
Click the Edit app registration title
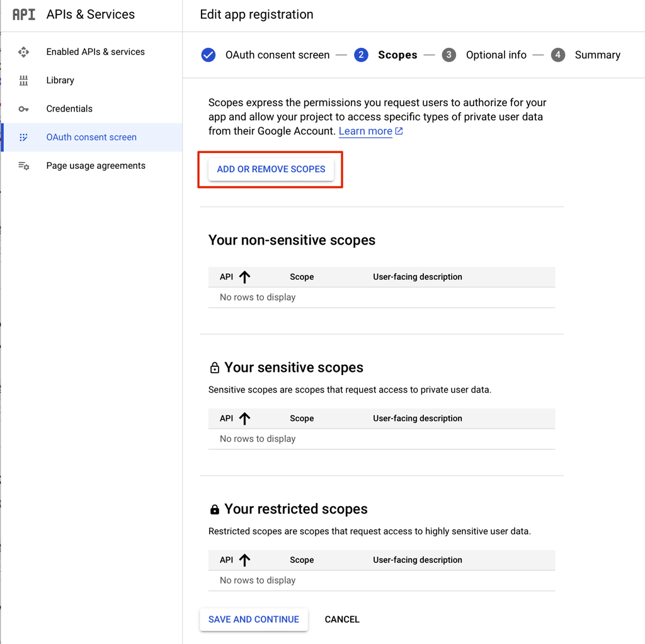pyautogui.click(x=257, y=14)
